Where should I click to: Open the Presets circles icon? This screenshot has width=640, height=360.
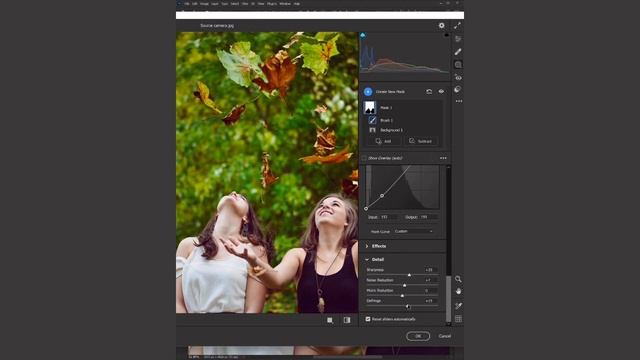pyautogui.click(x=458, y=89)
